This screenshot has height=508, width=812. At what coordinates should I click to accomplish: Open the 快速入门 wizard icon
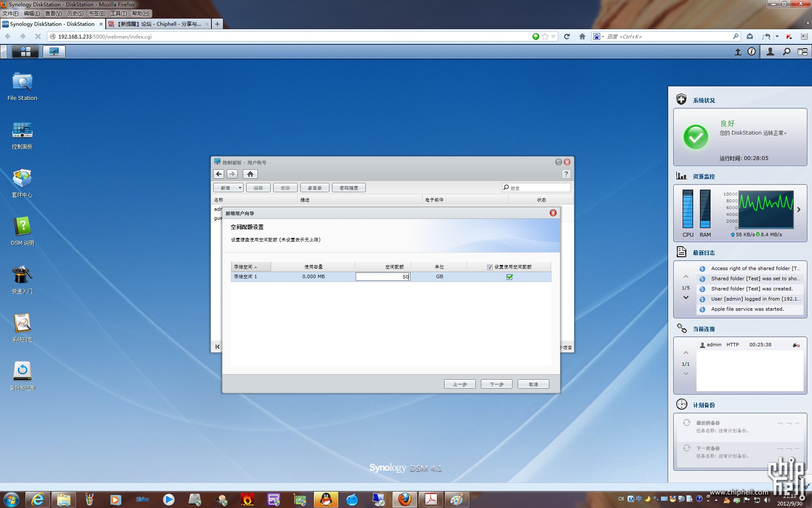[22, 279]
